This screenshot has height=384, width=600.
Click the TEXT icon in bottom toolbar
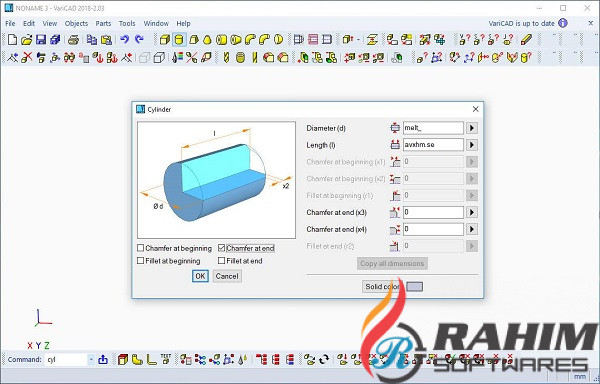166,359
